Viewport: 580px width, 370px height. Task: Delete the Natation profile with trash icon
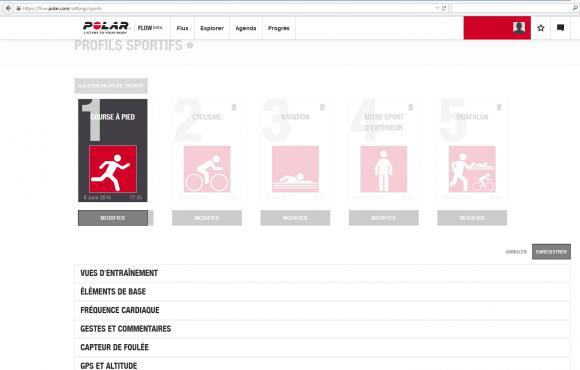pos(322,107)
